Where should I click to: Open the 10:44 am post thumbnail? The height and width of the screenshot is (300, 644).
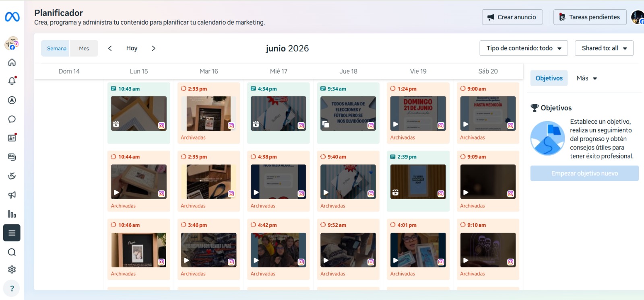[139, 182]
